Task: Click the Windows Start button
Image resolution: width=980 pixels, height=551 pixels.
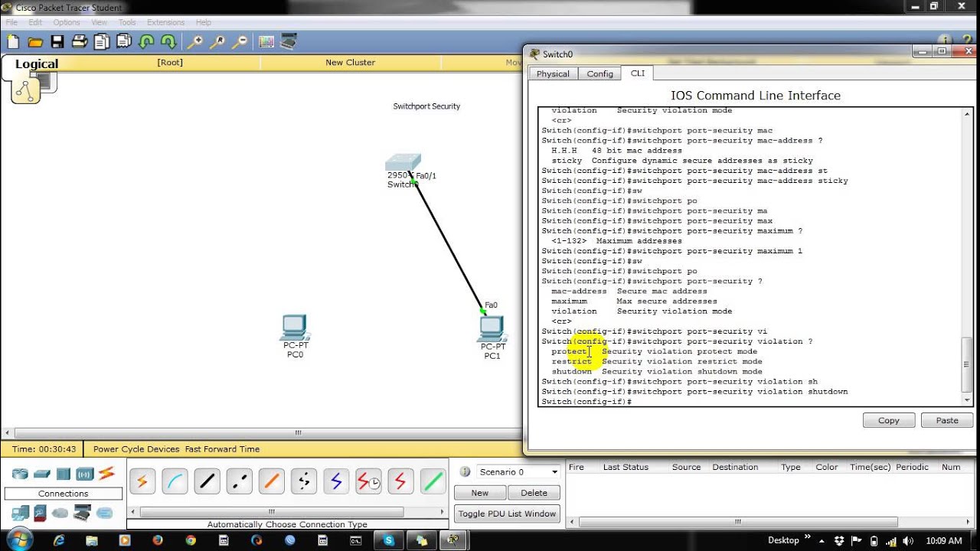Action: [x=18, y=540]
